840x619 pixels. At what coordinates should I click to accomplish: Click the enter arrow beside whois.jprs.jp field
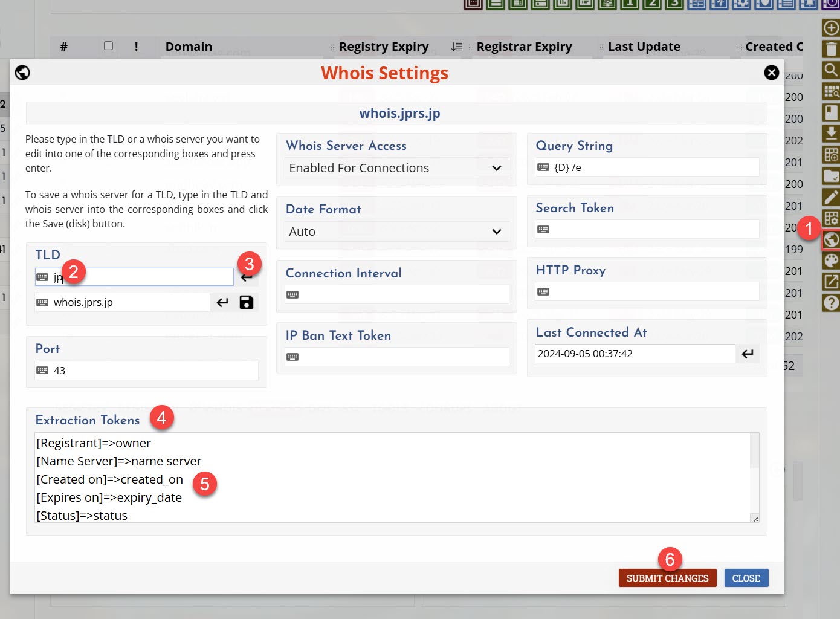[x=222, y=302]
